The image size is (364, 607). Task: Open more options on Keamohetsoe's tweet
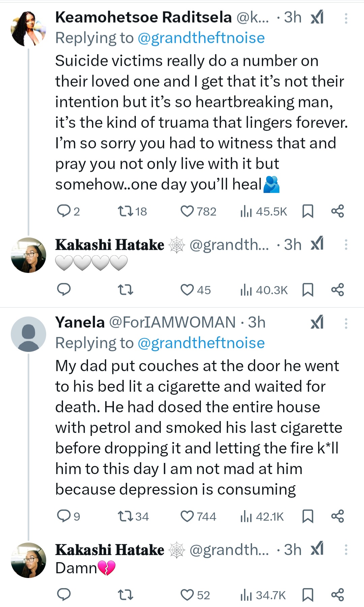coord(346,18)
